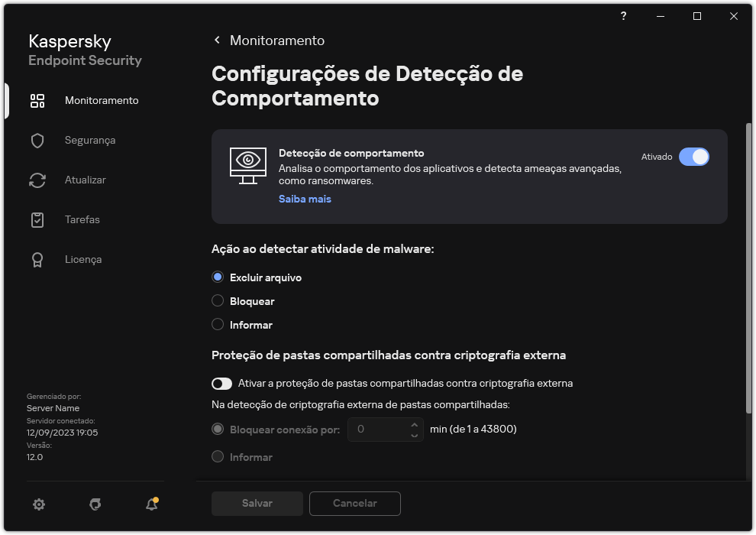Save settings with the Salvar button
Viewport: 756px width, 535px height.
click(257, 504)
